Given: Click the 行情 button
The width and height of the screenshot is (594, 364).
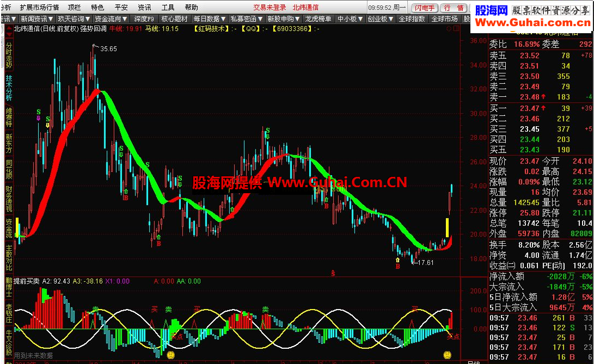Looking at the screenshot, I should tap(454, 8).
